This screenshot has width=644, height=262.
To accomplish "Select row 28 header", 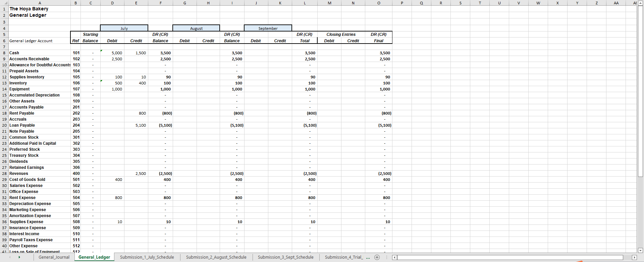I will click(x=4, y=174).
